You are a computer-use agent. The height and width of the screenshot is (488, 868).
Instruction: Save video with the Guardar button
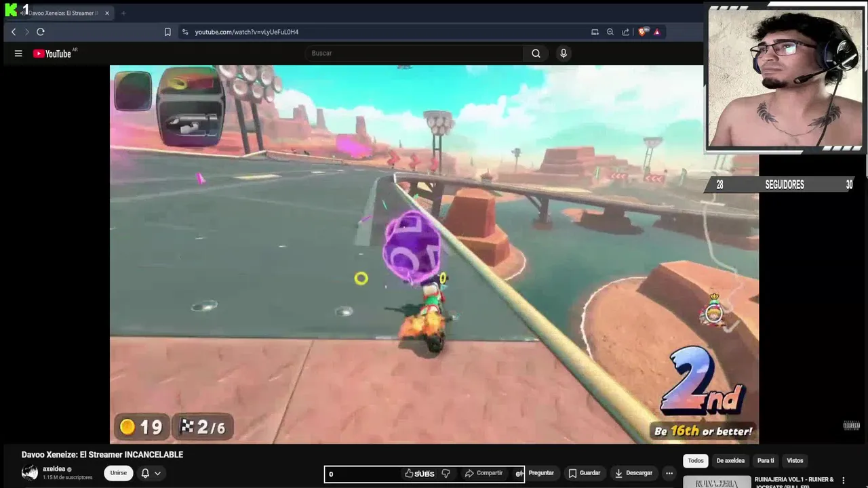585,473
